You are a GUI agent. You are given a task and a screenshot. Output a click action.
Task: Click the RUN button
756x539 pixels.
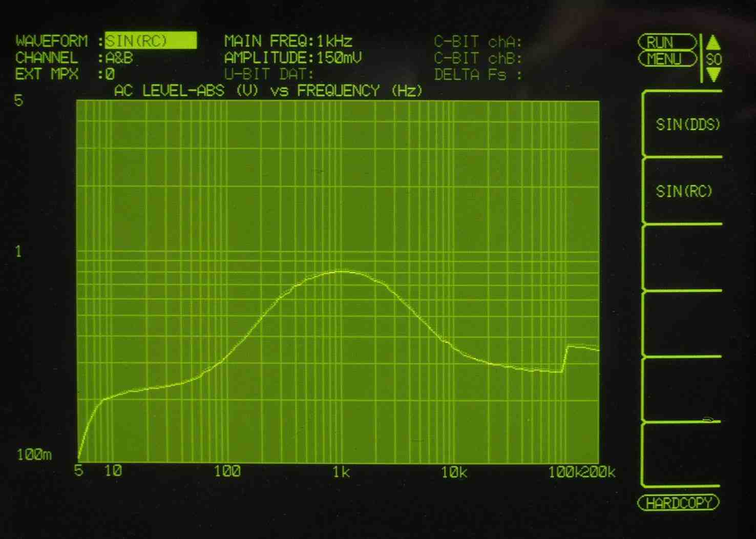click(x=666, y=42)
